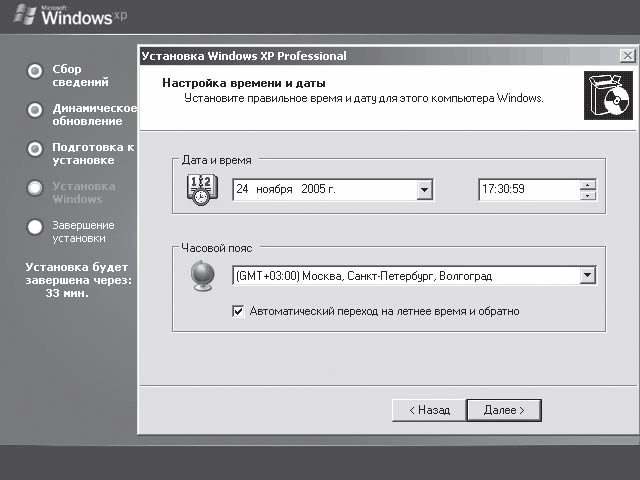Click the Завершение установки step indicator
This screenshot has height=480, width=640.
35,227
